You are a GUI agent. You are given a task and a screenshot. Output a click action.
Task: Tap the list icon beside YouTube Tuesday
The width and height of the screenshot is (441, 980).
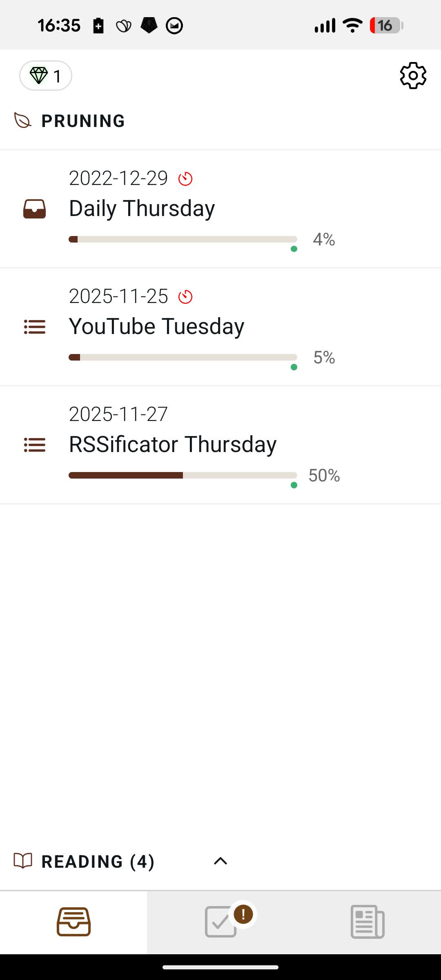(x=34, y=327)
